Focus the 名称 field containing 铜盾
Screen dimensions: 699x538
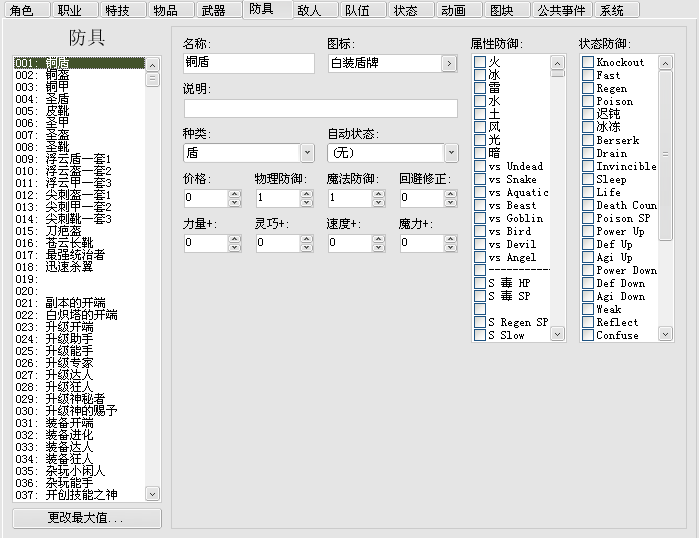[x=248, y=63]
